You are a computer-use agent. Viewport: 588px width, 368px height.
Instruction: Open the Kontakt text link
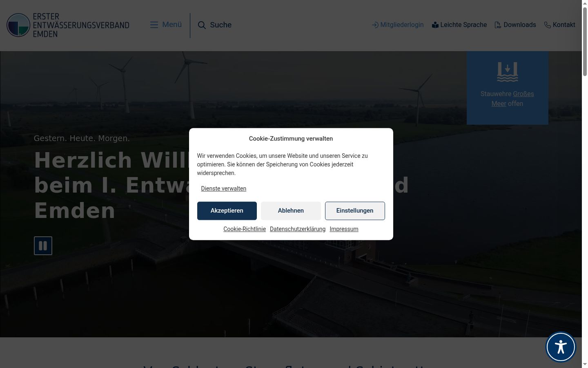point(564,25)
